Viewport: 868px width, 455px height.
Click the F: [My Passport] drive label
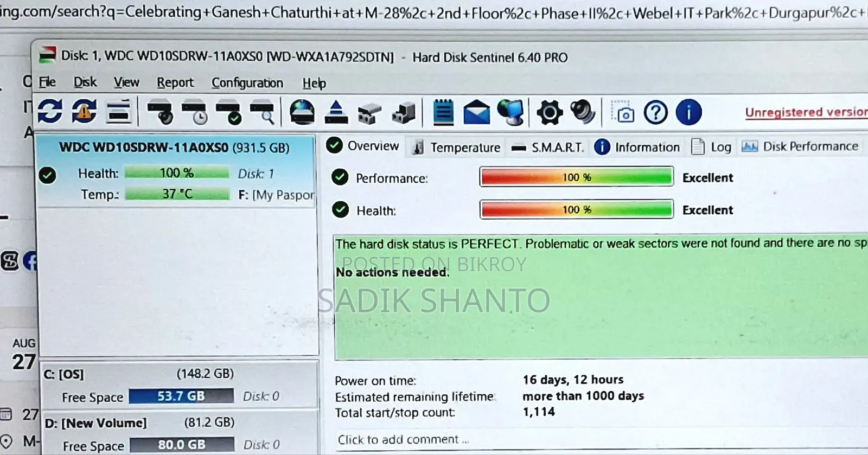[x=276, y=195]
